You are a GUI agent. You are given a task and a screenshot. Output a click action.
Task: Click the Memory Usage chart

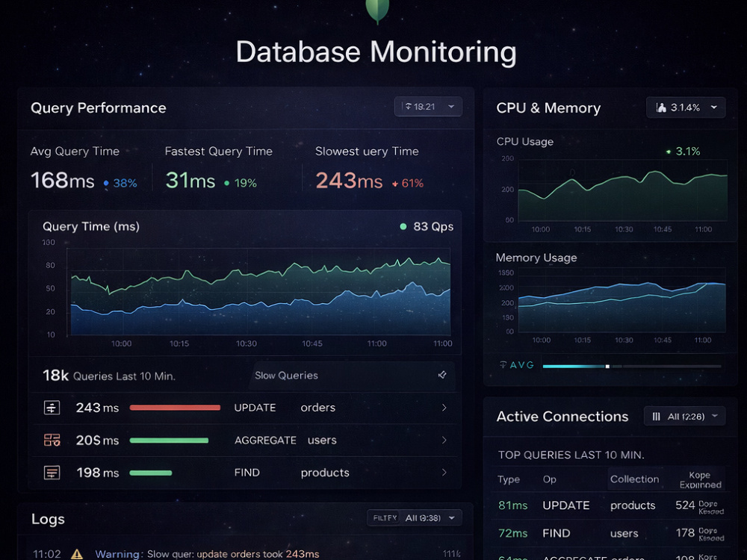(x=622, y=300)
